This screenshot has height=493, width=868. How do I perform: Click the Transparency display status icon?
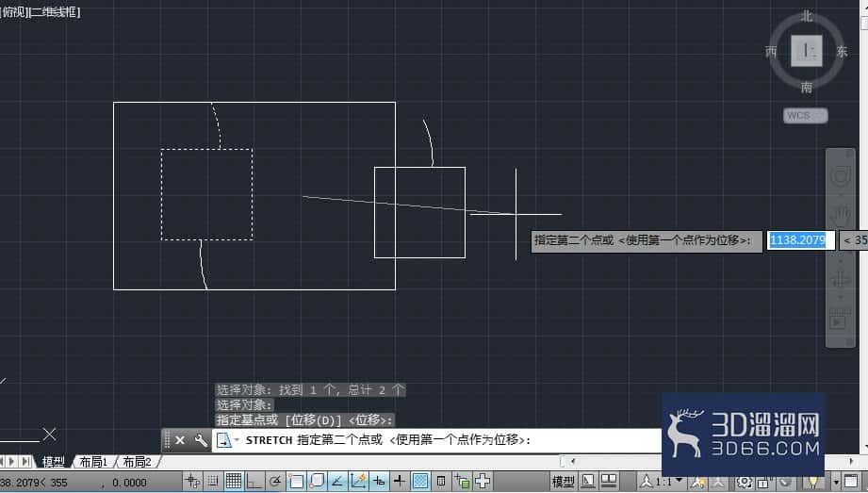[420, 481]
